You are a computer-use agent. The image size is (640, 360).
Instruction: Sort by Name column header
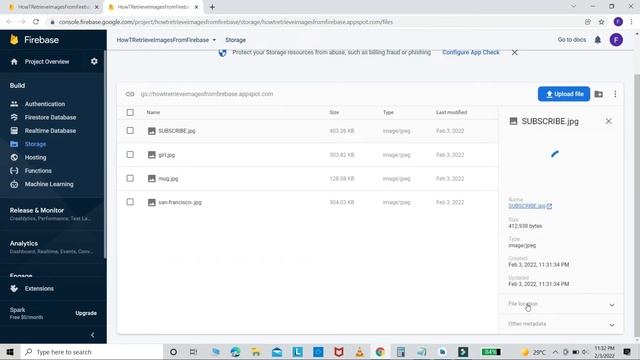click(153, 112)
